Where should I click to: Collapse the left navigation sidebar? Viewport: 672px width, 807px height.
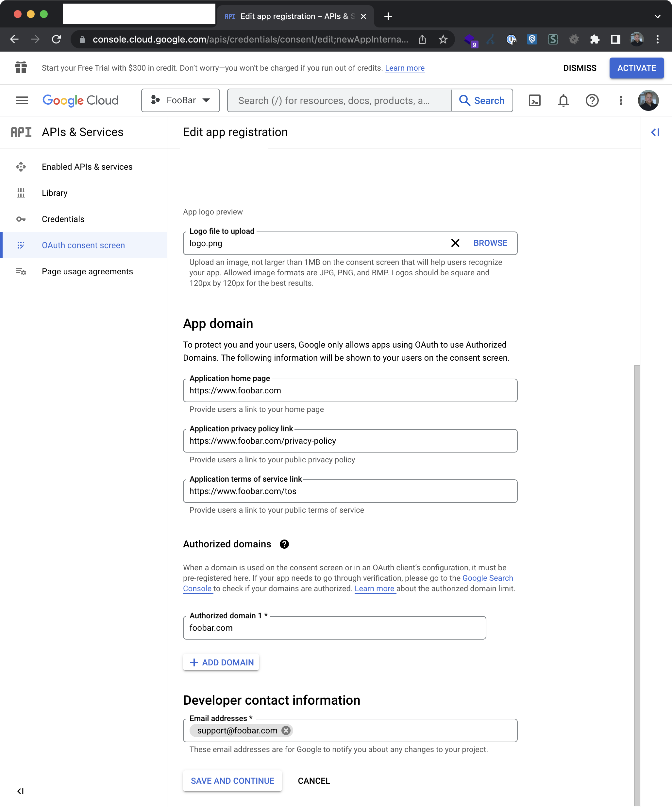click(20, 791)
